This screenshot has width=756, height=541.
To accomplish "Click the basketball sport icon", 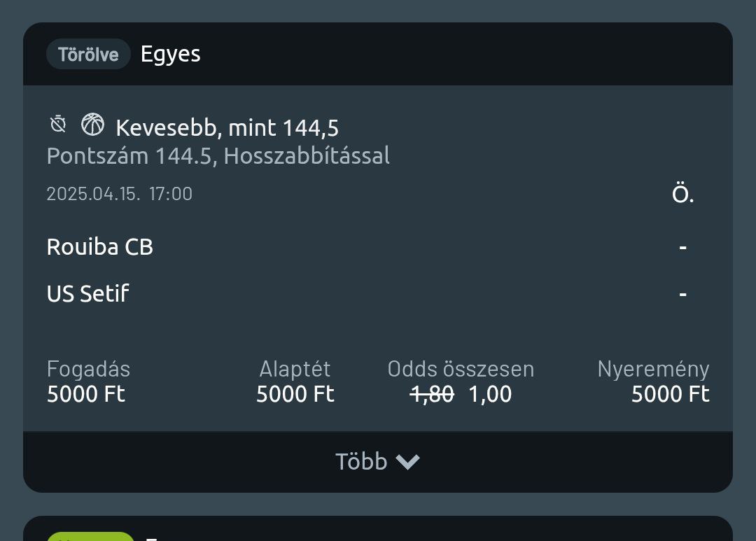I will 92,125.
